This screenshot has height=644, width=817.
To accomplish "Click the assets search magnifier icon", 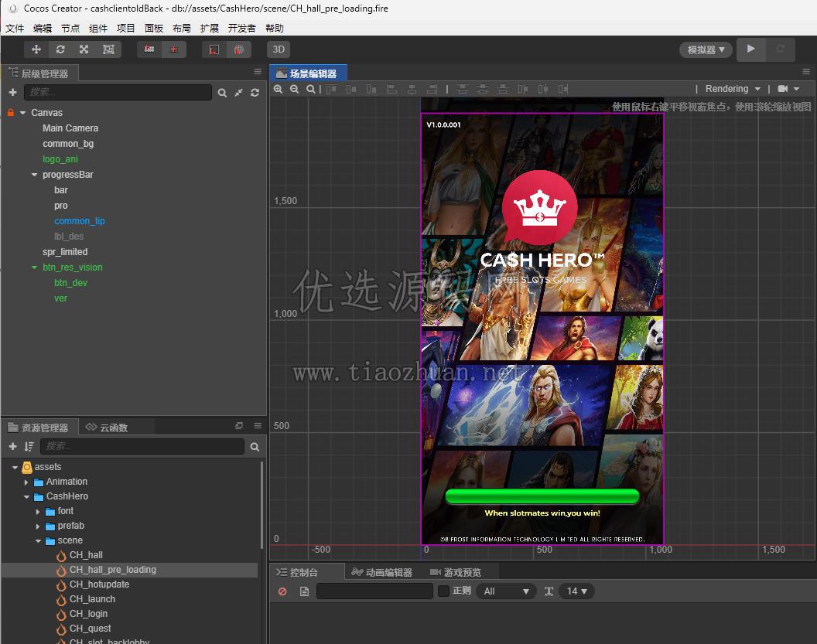I will tap(255, 447).
